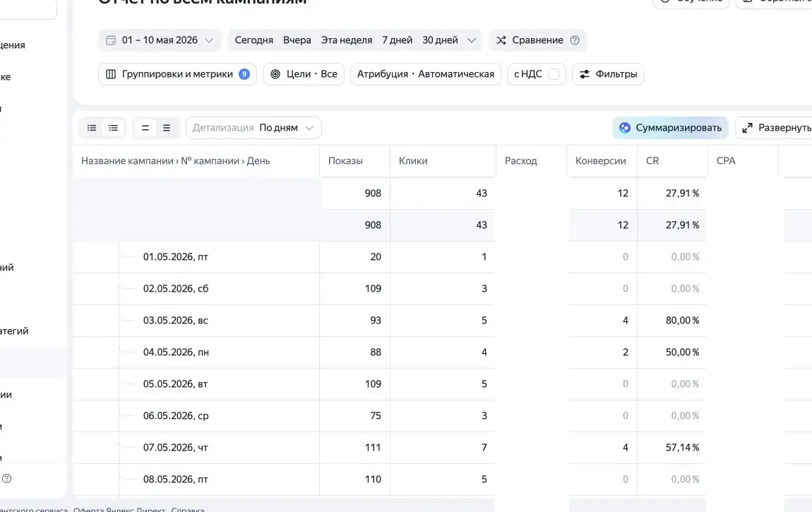Select the Вчера period
The width and height of the screenshot is (812, 512).
(x=297, y=40)
